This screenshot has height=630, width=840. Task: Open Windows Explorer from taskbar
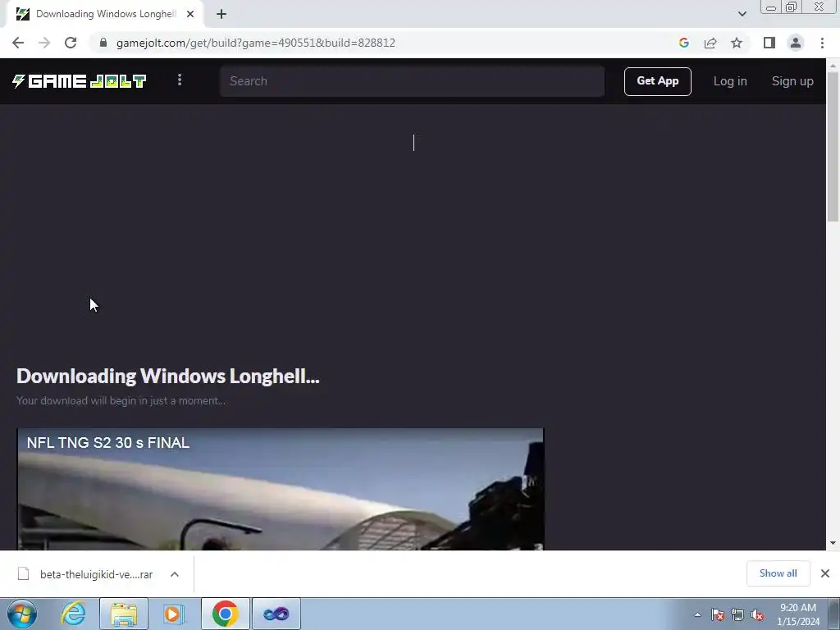(124, 614)
